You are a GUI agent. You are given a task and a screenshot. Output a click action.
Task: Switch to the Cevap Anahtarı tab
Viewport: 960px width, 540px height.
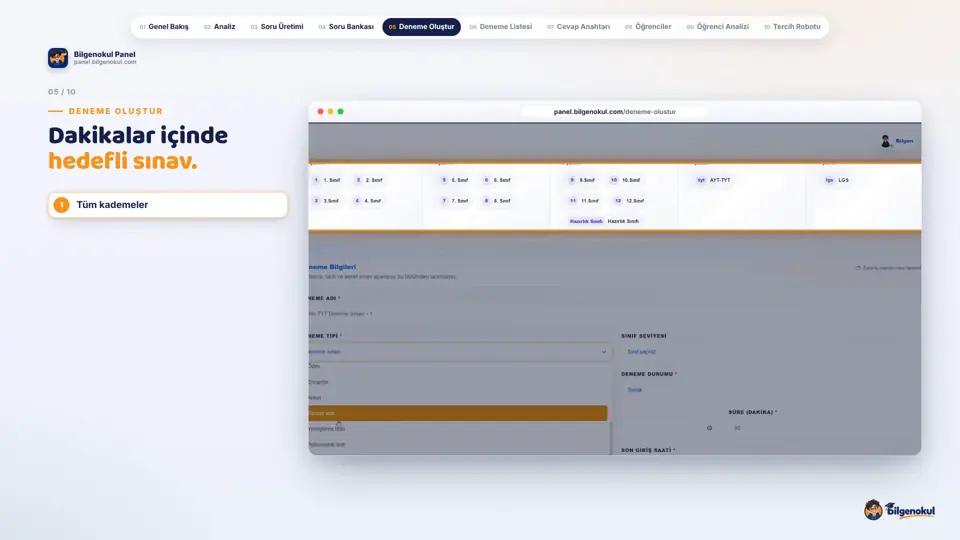[x=578, y=27]
